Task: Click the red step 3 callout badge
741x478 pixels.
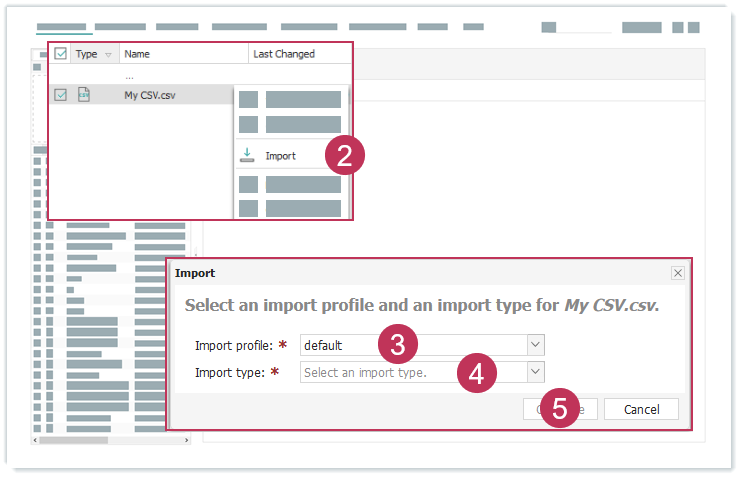Action: pyautogui.click(x=397, y=345)
